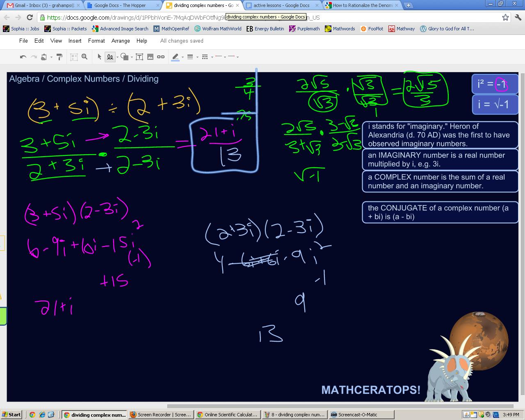
Task: Click the web clipboard icon
Action: point(44,57)
